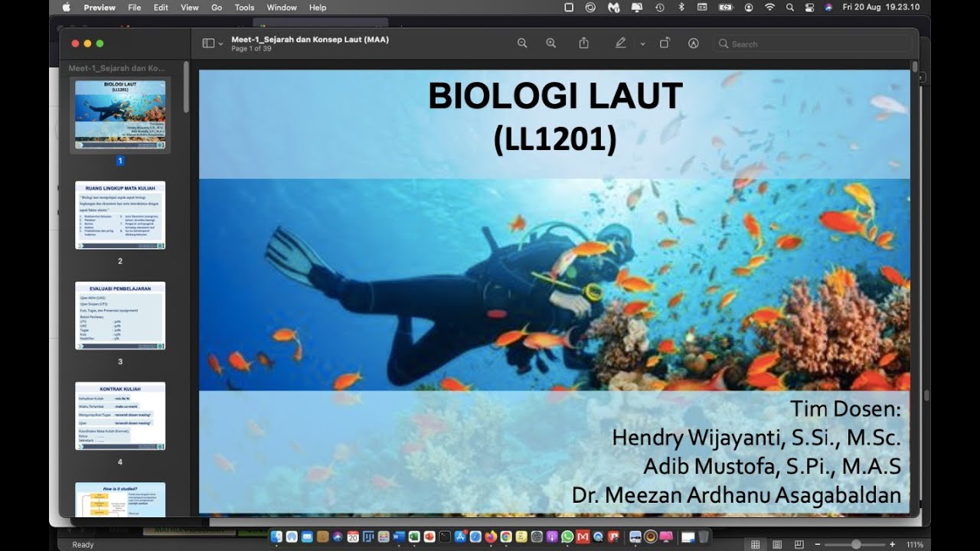The image size is (980, 551).
Task: Select the How is it studied thumbnail
Action: [x=120, y=499]
